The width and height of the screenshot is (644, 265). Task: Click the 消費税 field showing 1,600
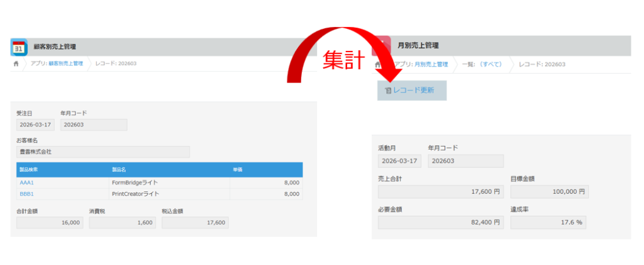click(122, 222)
